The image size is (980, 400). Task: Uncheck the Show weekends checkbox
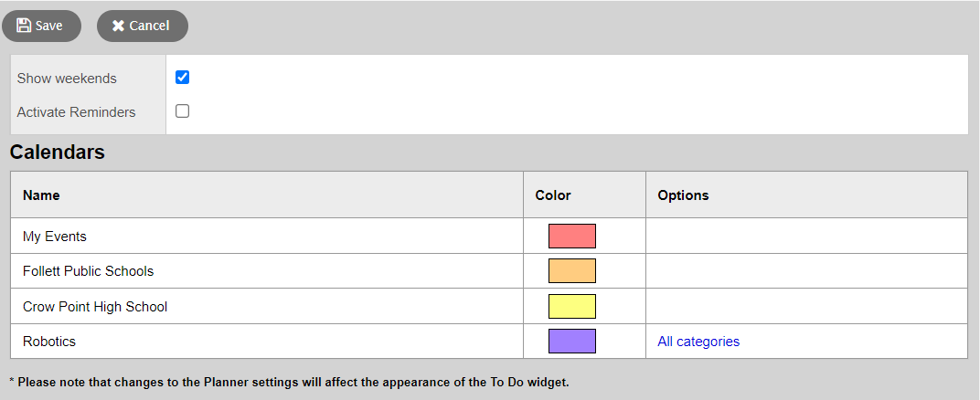pyautogui.click(x=183, y=78)
